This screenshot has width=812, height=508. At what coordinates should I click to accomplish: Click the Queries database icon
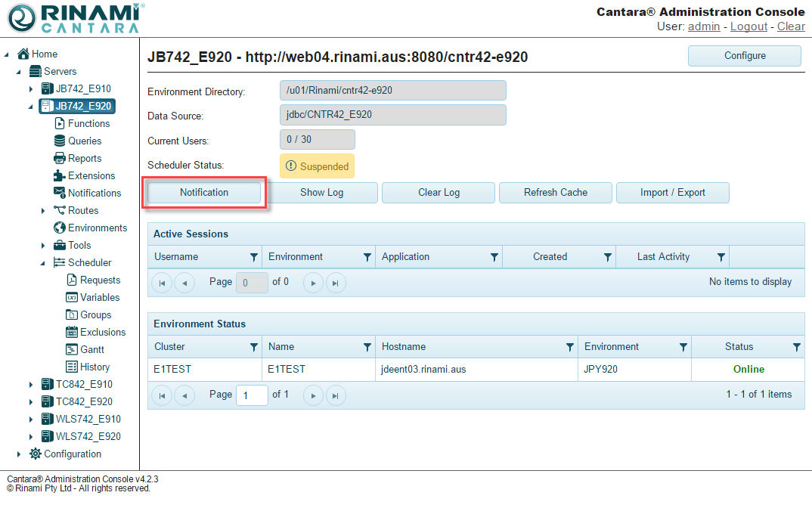click(60, 141)
